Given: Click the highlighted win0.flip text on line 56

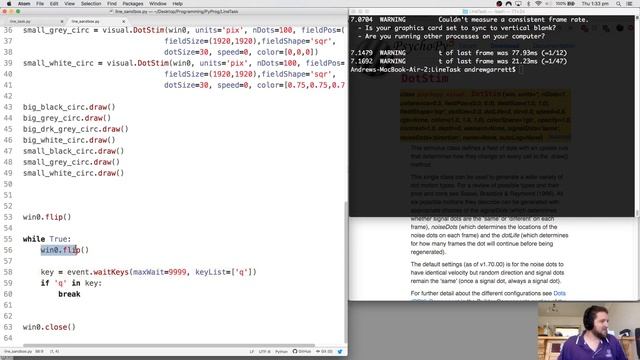Looking at the screenshot, I should [60, 250].
